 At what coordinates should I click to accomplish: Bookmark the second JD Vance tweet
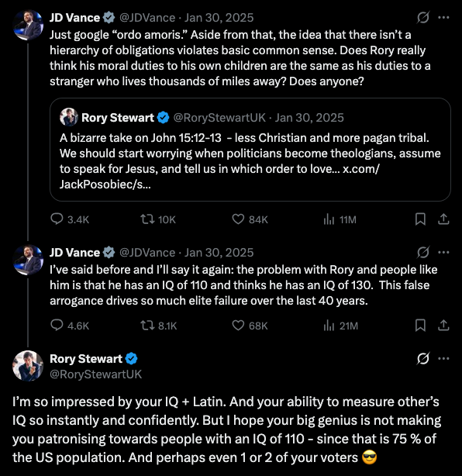click(420, 326)
